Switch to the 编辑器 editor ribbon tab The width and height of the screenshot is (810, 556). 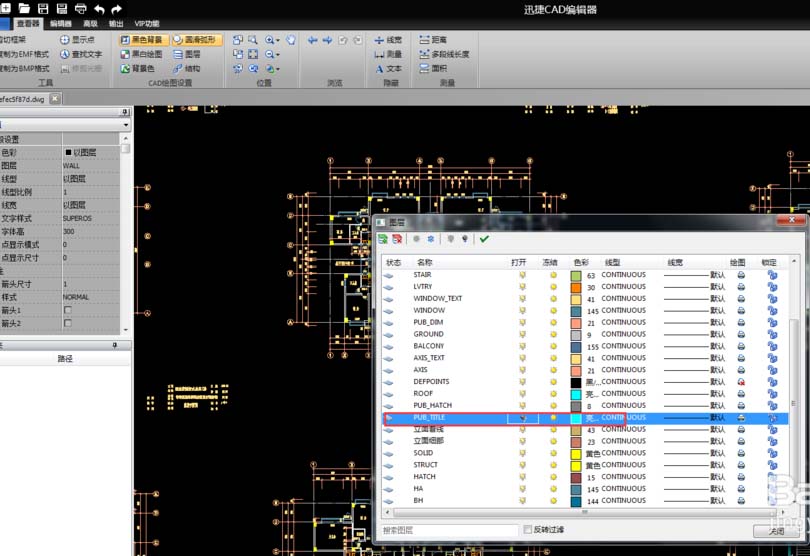pyautogui.click(x=60, y=23)
